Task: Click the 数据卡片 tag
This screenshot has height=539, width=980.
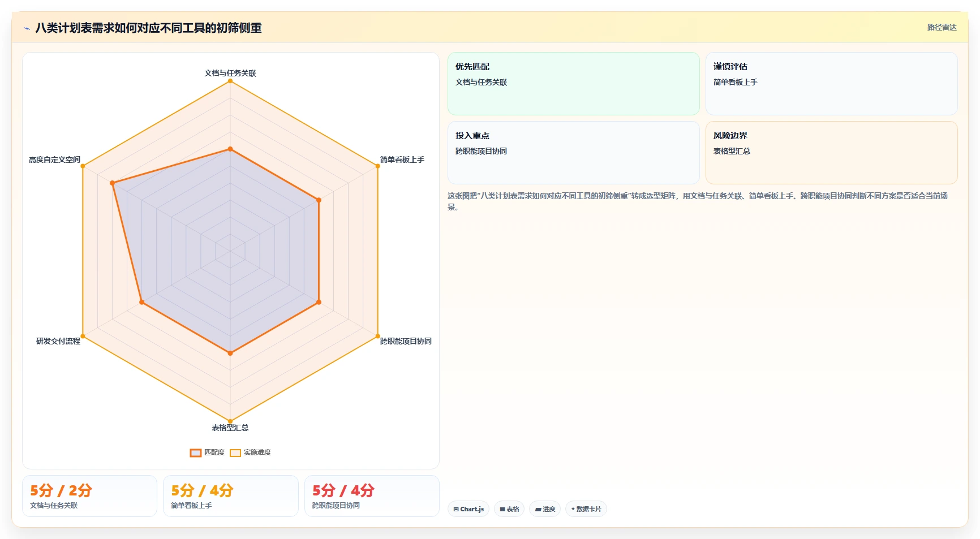Action: [x=586, y=509]
